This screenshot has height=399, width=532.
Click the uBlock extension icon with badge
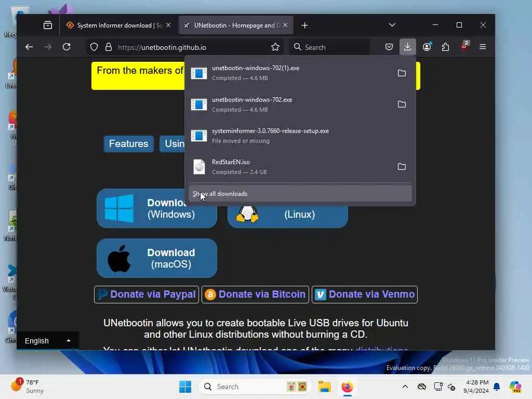click(x=464, y=46)
